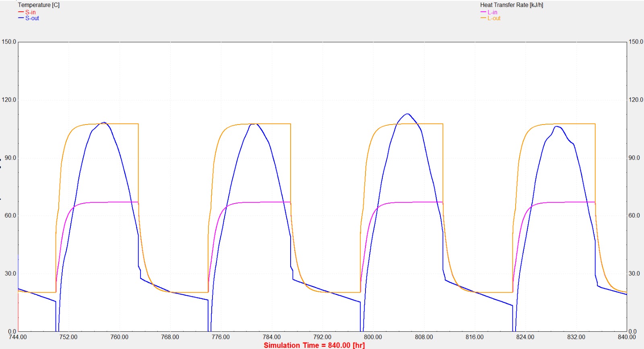Select the 840.00 end time axis label
Viewport: 644px width, 349px height.
tap(627, 337)
